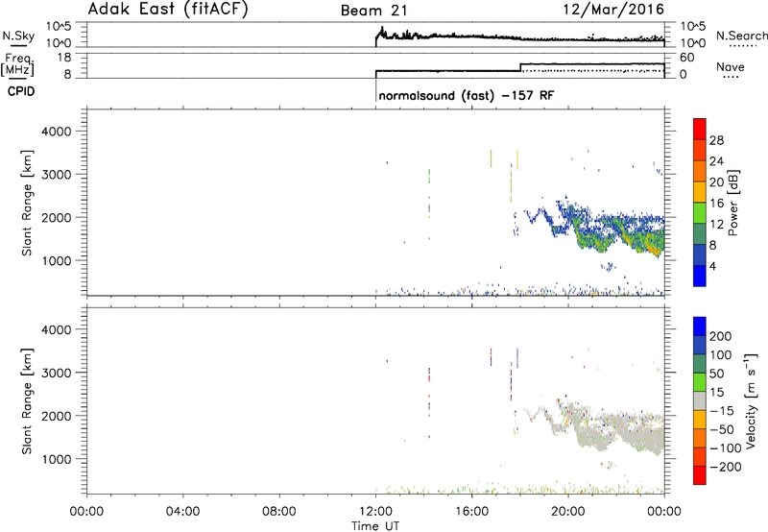768x532 pixels.
Task: Select the "CPID" row label
Action: 21,91
